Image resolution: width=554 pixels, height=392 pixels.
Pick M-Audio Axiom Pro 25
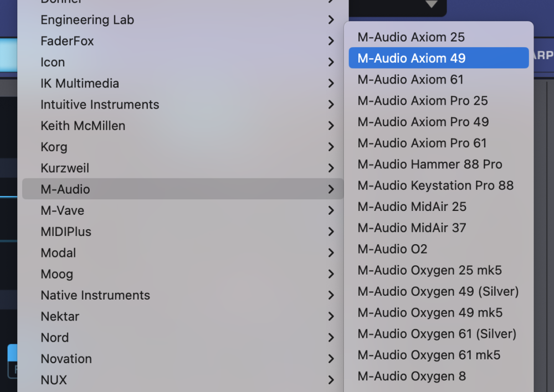422,101
